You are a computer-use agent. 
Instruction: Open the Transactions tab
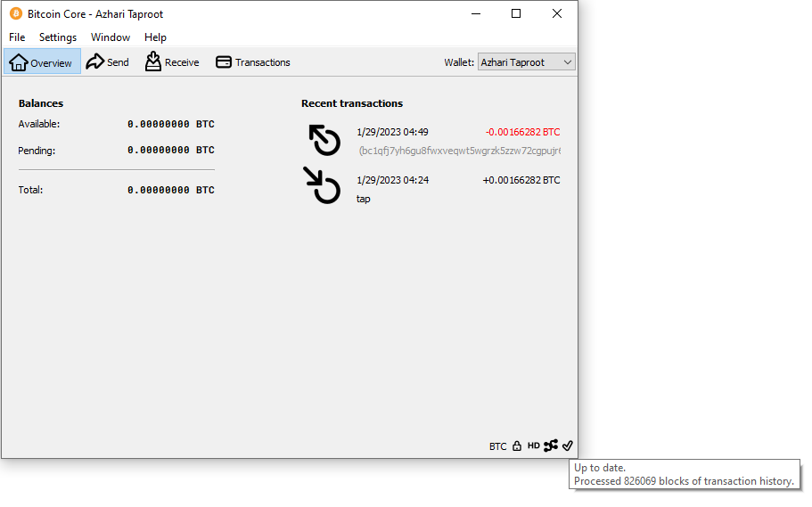(x=253, y=62)
